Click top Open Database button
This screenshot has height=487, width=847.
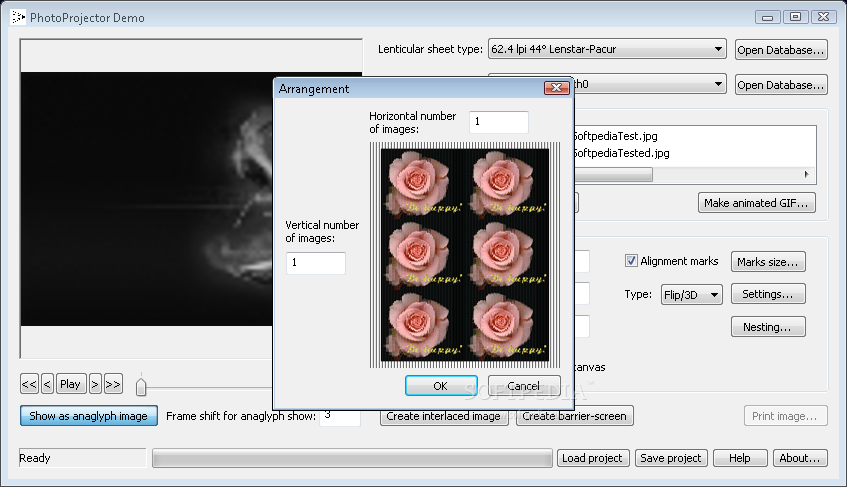pyautogui.click(x=781, y=50)
